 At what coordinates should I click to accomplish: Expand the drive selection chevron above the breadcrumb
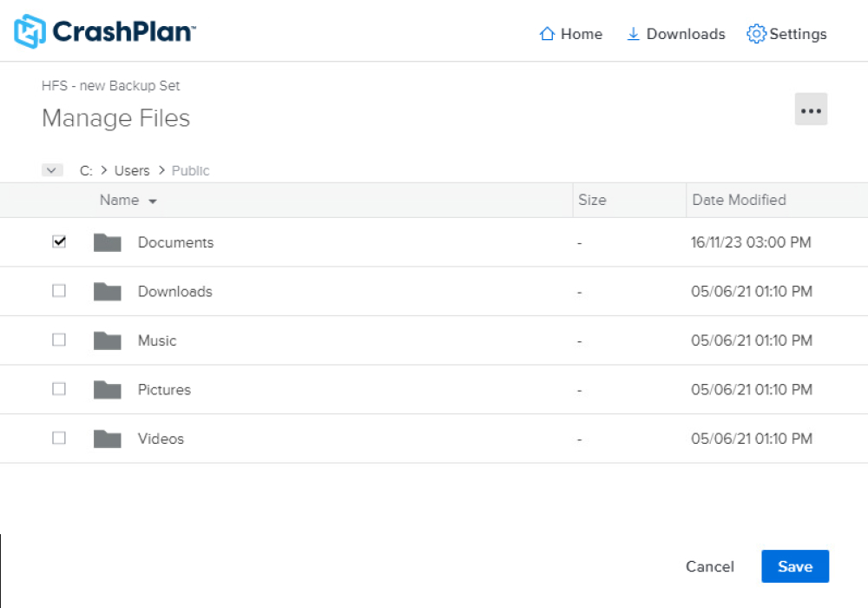(52, 169)
